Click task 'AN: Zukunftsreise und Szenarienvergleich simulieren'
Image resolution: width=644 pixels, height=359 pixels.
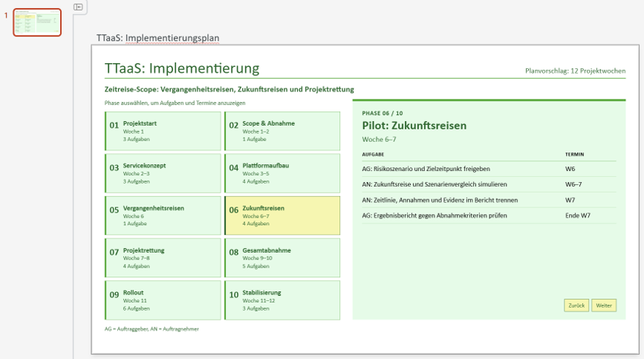pyautogui.click(x=435, y=184)
